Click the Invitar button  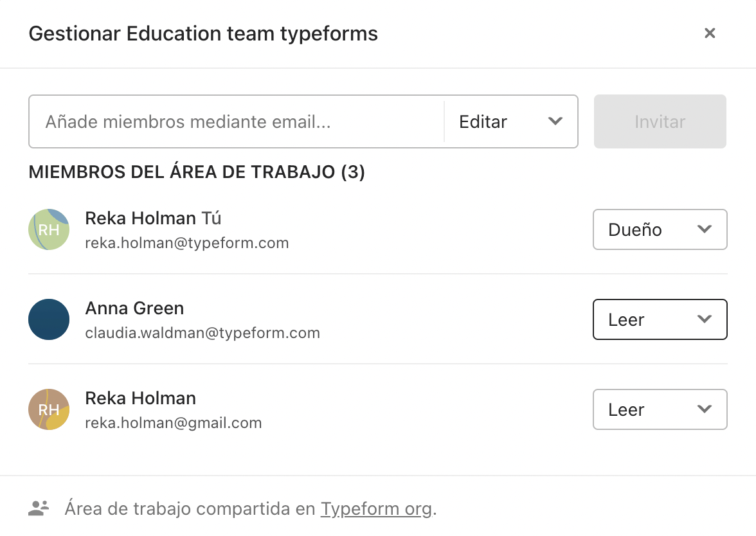point(660,121)
